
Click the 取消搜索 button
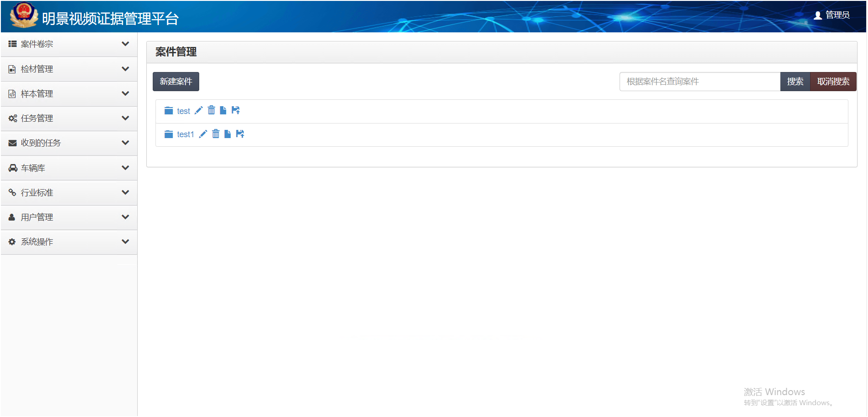click(833, 82)
